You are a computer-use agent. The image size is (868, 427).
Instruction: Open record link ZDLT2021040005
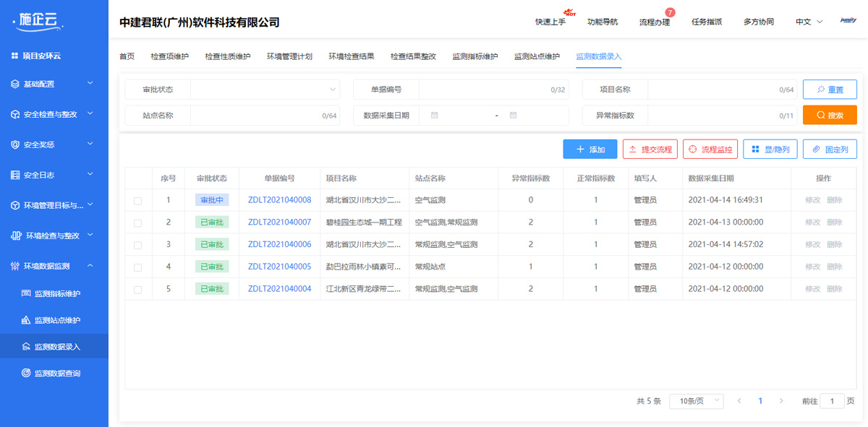(x=279, y=267)
